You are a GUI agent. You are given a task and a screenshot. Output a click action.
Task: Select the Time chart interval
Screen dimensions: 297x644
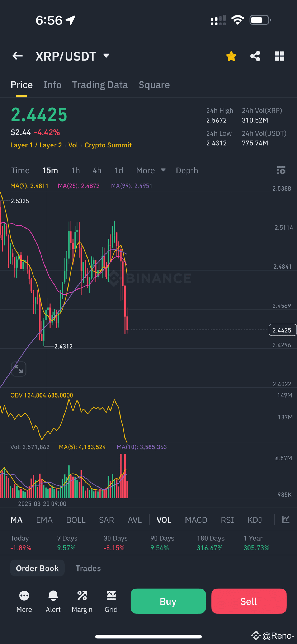point(20,170)
